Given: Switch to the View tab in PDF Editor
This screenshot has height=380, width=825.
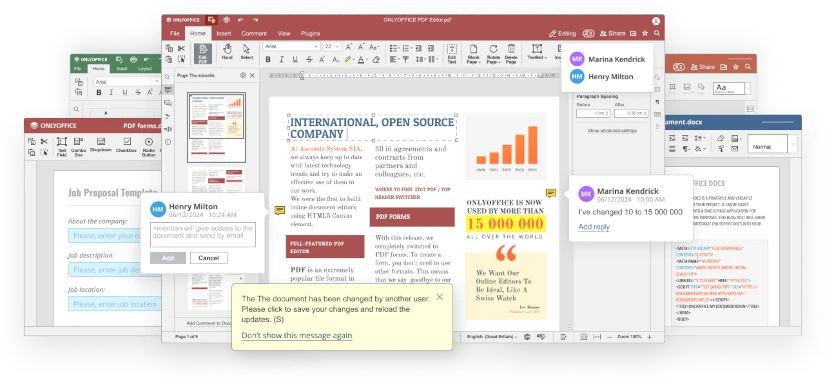Looking at the screenshot, I should click(x=284, y=33).
